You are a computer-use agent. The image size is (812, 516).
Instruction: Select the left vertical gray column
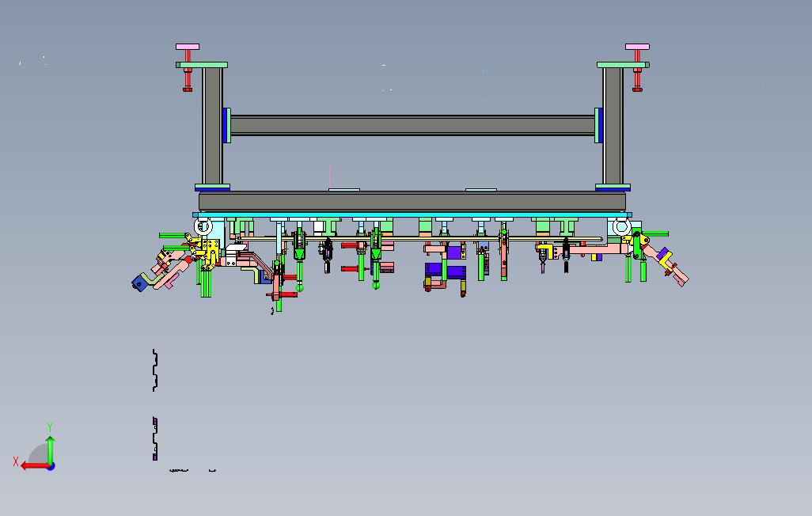pyautogui.click(x=212, y=126)
